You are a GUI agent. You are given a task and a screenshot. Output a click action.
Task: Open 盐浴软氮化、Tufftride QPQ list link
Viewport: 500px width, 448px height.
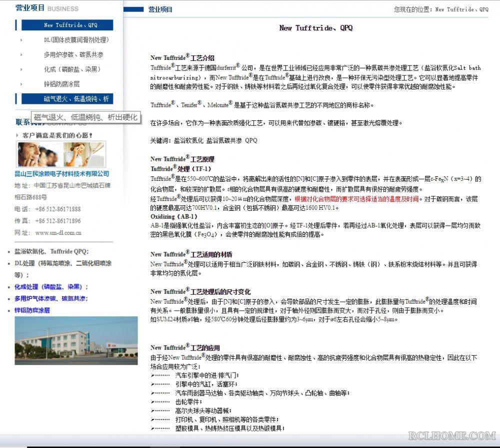coord(51,251)
